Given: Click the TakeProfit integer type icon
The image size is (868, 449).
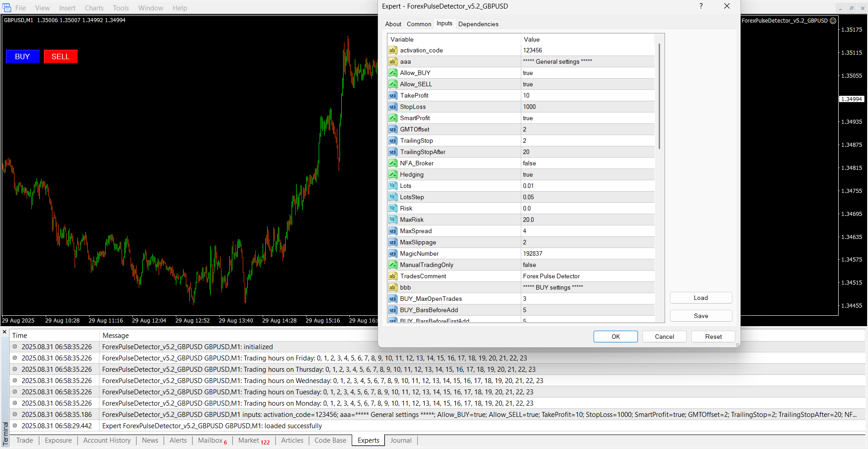Looking at the screenshot, I should coord(393,95).
